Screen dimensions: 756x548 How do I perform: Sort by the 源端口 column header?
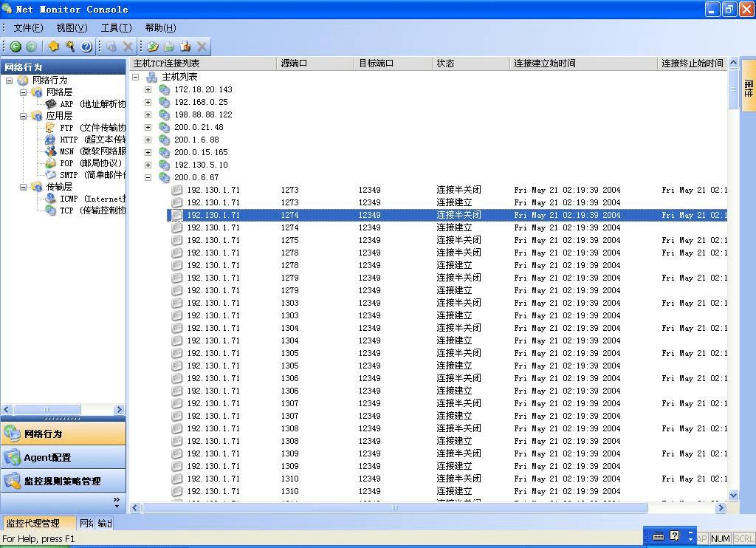[x=315, y=64]
